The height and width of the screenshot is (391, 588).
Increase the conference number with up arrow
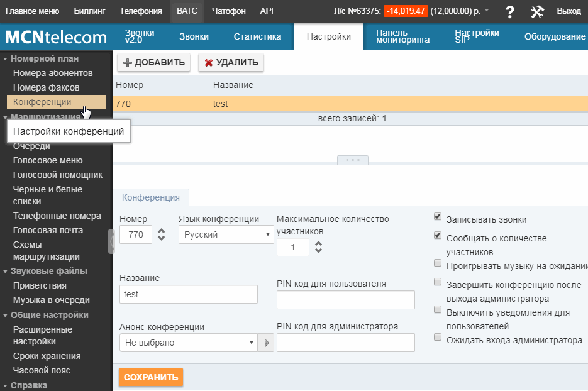coord(162,231)
